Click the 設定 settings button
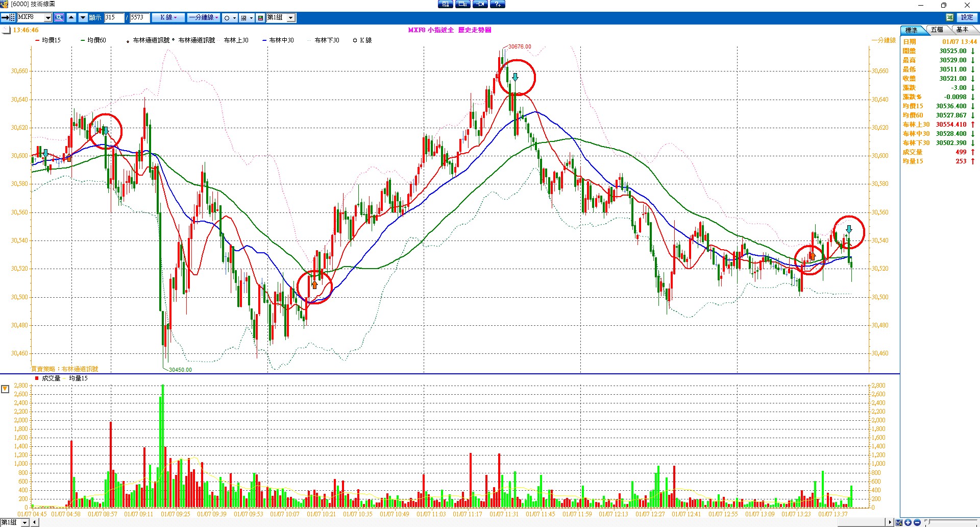This screenshot has height=527, width=980. pos(967,18)
